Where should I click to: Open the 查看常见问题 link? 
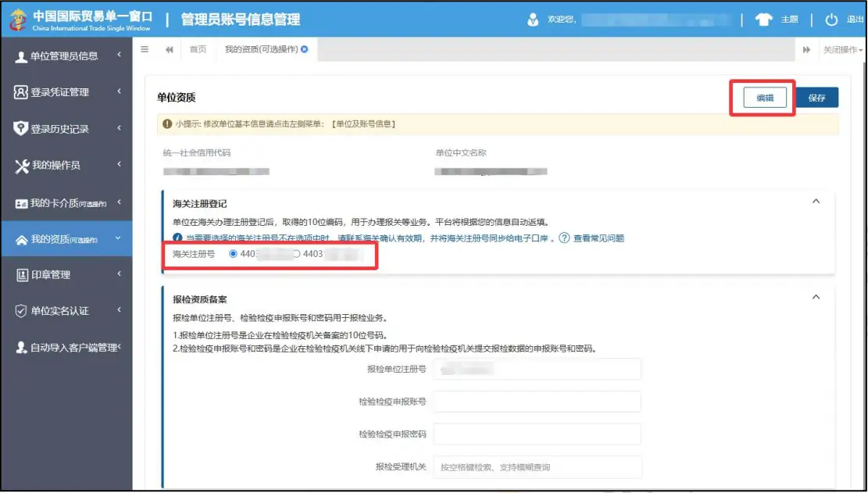click(598, 238)
